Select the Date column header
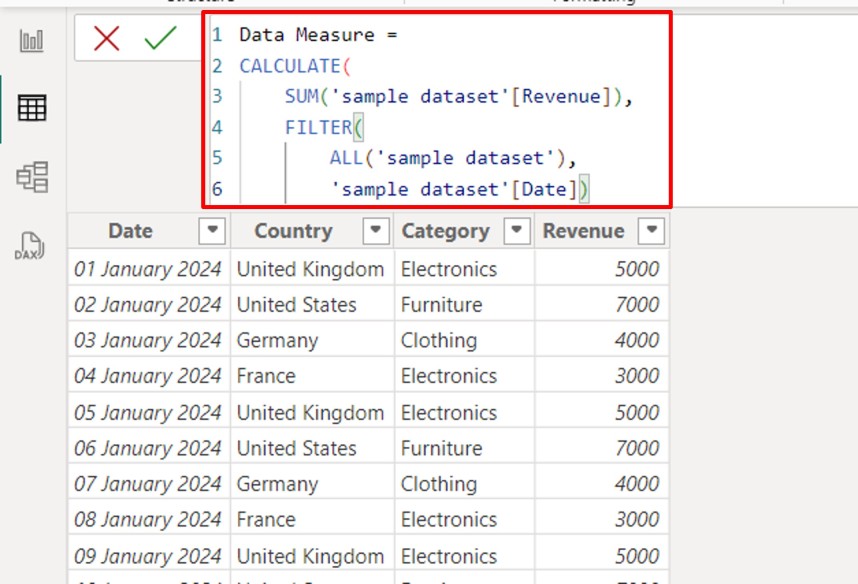 [130, 231]
